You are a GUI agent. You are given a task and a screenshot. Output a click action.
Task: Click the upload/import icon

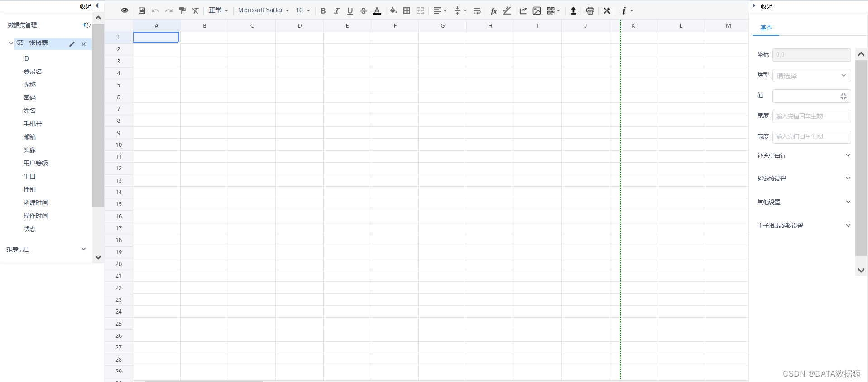pos(573,10)
